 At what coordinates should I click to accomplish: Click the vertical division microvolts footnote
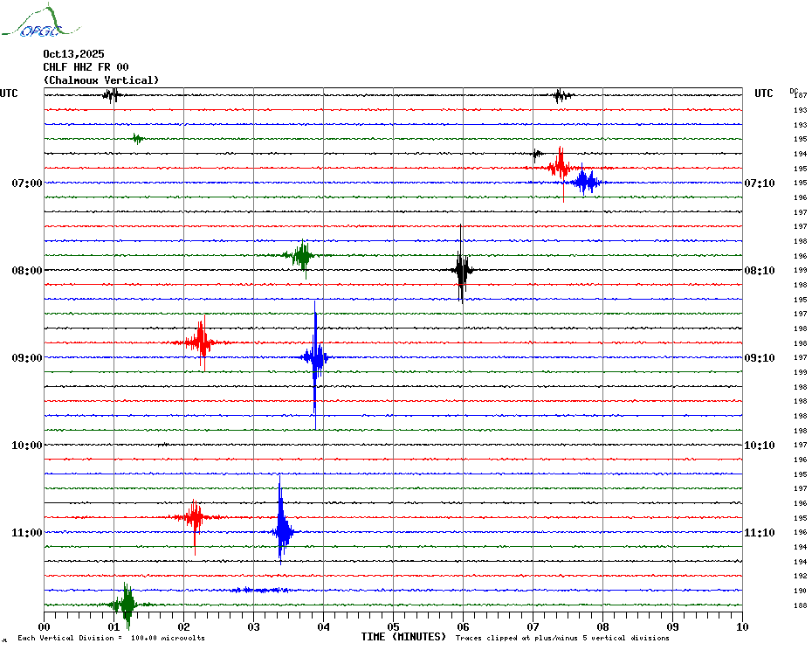[111, 639]
